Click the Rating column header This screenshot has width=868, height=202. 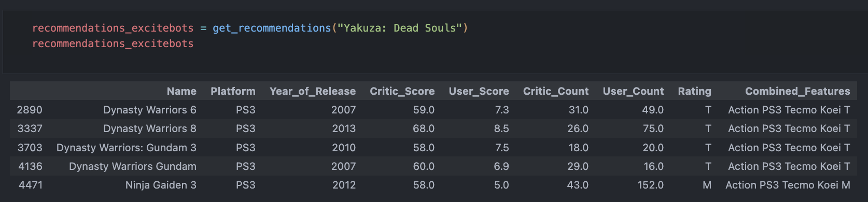point(694,91)
